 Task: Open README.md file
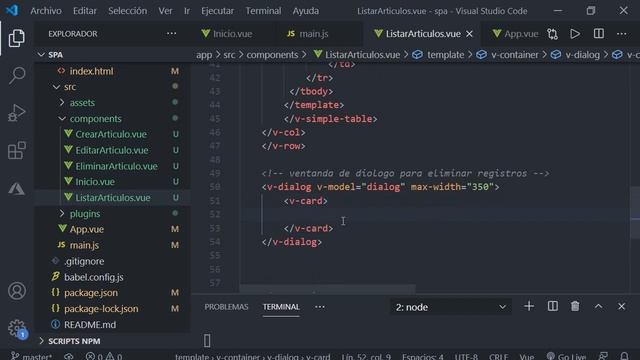pos(112,324)
